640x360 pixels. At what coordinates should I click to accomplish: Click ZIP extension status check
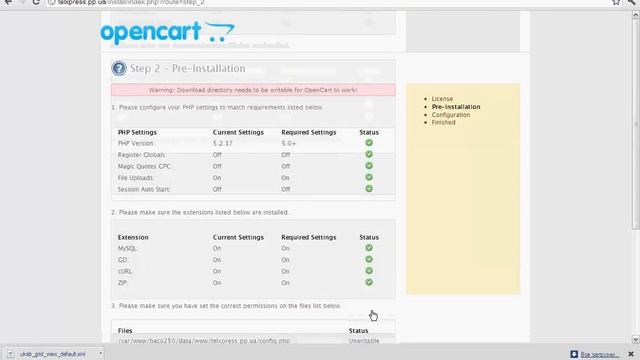click(369, 282)
